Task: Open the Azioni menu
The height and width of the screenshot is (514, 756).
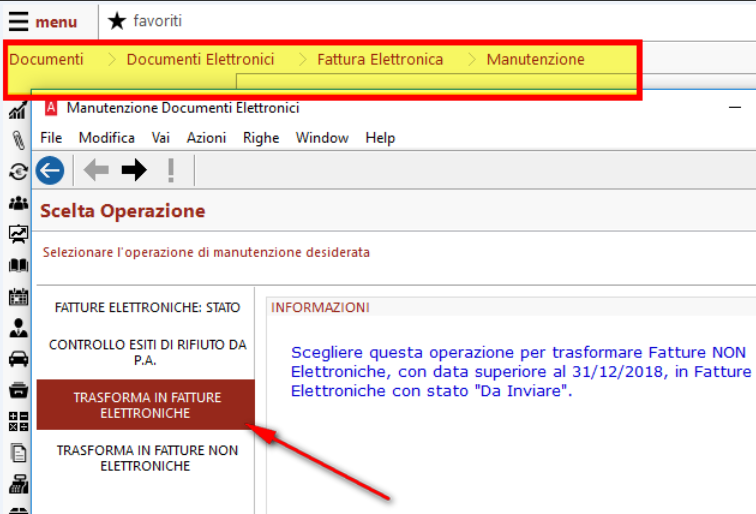Action: coord(206,138)
